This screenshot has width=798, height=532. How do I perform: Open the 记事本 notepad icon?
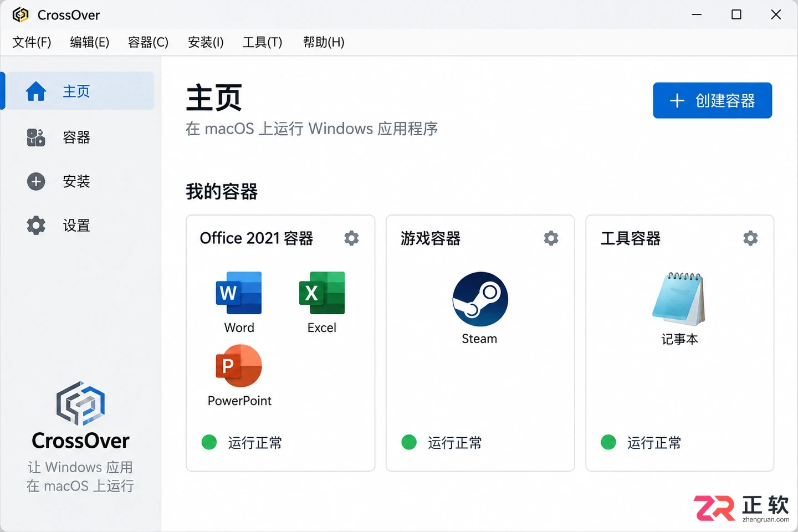point(679,299)
